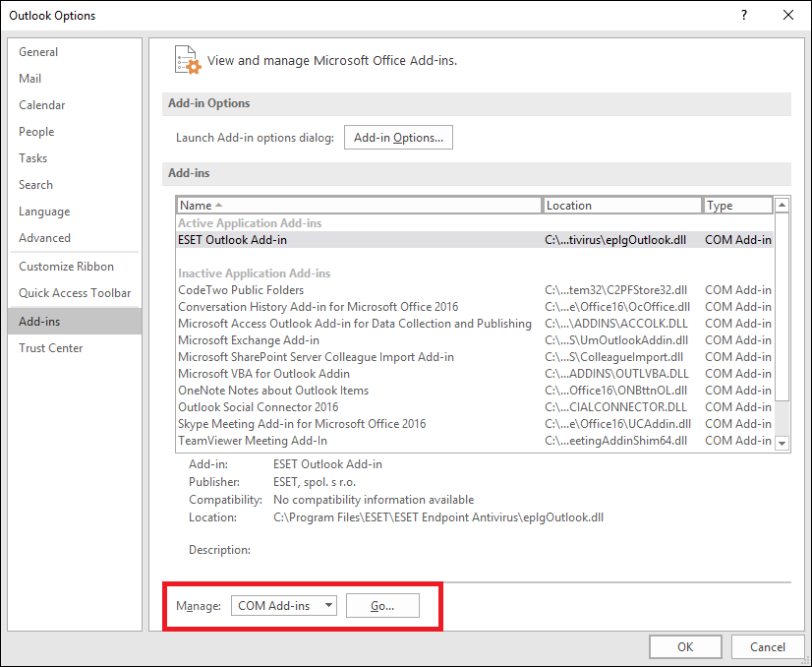Select Skype Meeting Add-in for Microsoft Office 2016
This screenshot has height=667, width=812.
[x=475, y=424]
